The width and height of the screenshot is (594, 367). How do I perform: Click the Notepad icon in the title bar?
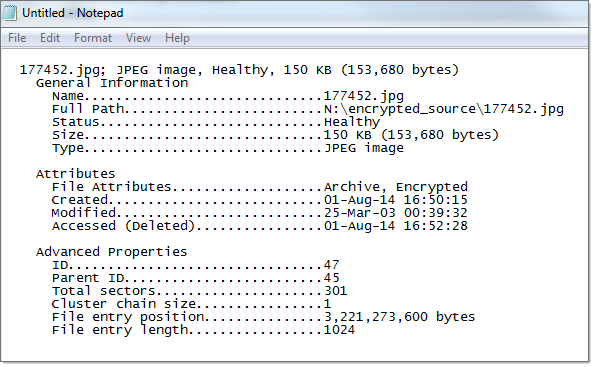pos(9,12)
